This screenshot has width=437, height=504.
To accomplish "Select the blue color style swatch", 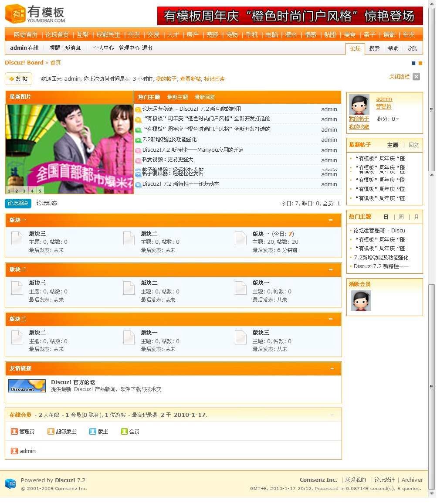I will [x=413, y=63].
